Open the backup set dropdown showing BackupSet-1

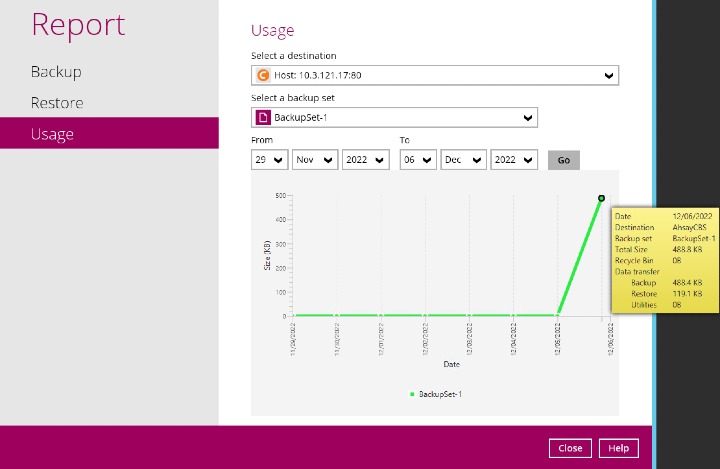[x=528, y=118]
